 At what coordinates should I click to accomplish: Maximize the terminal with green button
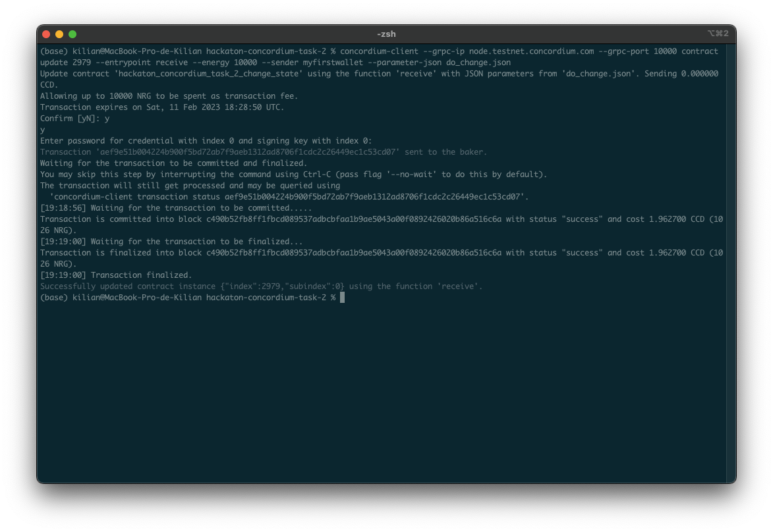click(x=72, y=34)
